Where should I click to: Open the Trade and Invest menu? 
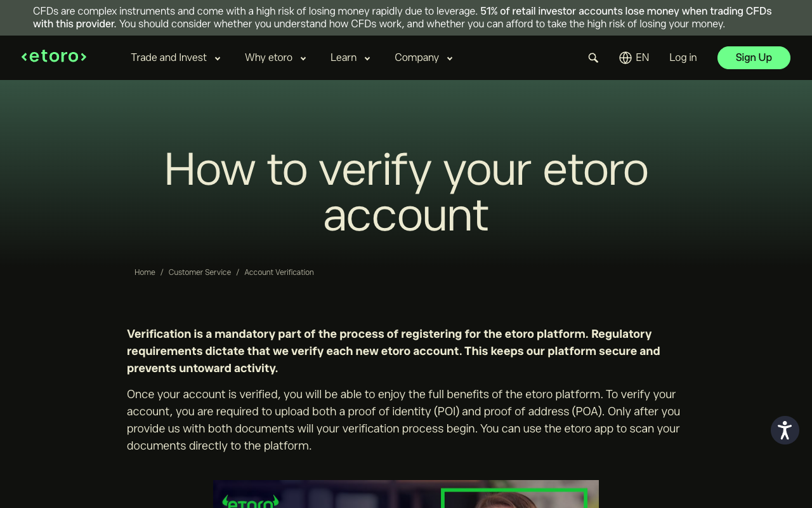169,58
